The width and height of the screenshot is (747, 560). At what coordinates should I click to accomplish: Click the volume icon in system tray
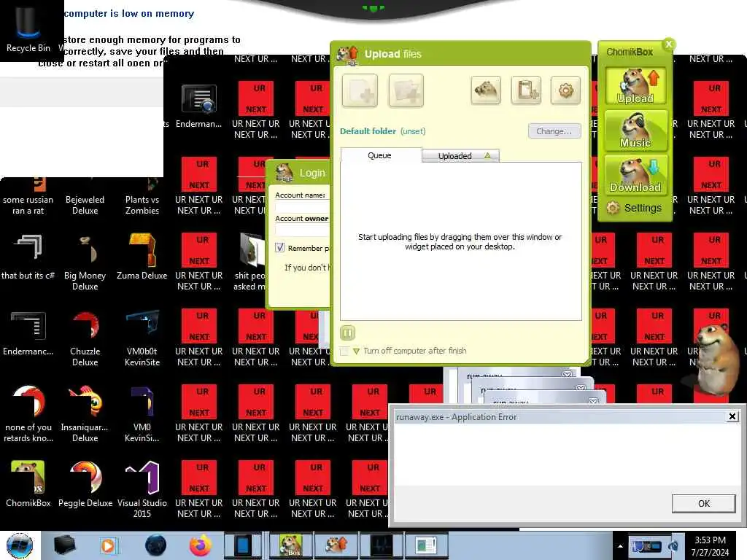(673, 546)
